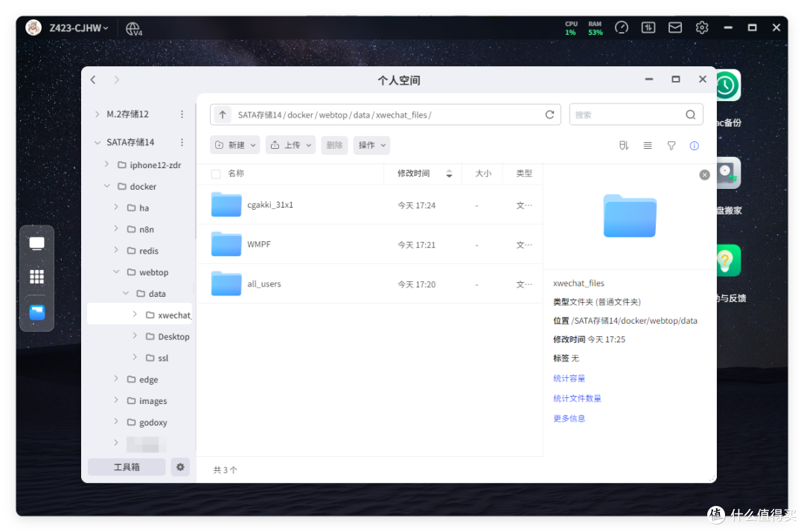Go up one directory level
Screen dimensions: 804x532
pyautogui.click(x=222, y=115)
